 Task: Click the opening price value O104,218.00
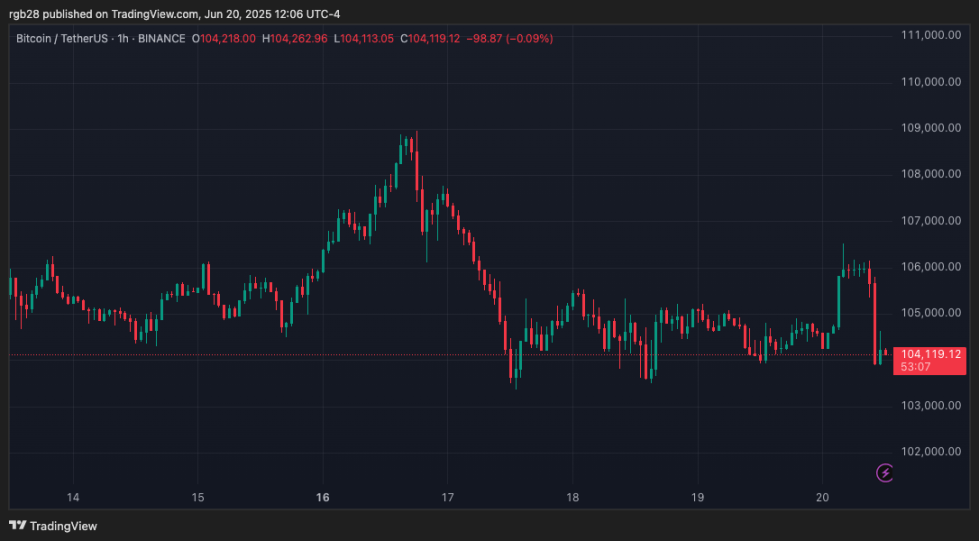tap(224, 39)
